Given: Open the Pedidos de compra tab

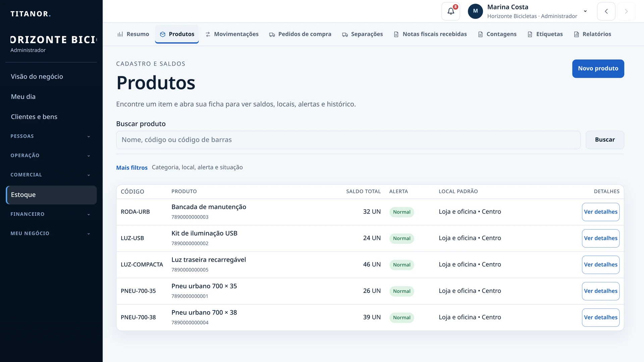Looking at the screenshot, I should [300, 34].
